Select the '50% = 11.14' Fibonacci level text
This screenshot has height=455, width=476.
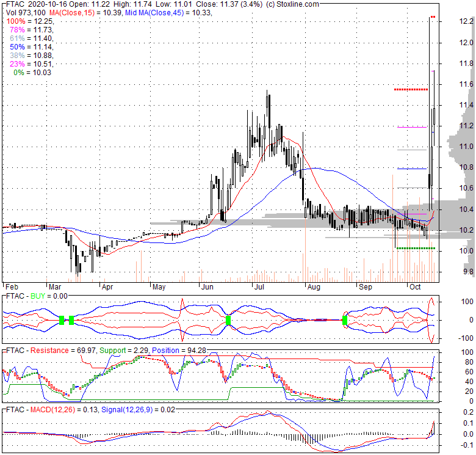[x=32, y=47]
